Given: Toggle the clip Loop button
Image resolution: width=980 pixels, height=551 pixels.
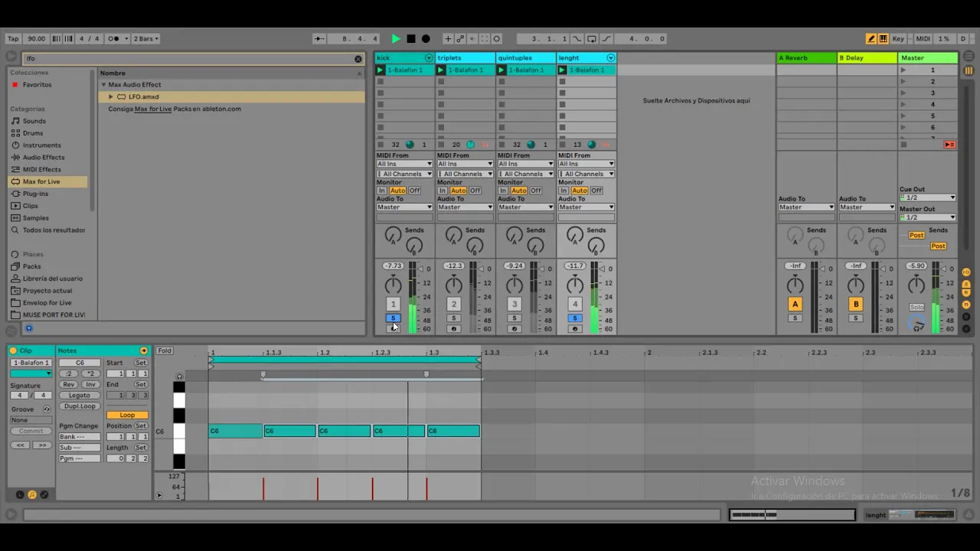Looking at the screenshot, I should coord(127,416).
